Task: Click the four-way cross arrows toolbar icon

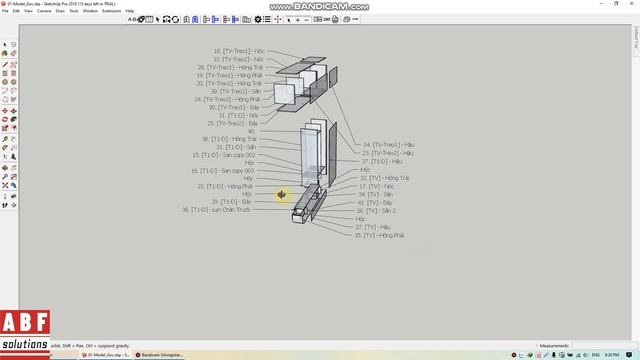Action: click(x=278, y=19)
